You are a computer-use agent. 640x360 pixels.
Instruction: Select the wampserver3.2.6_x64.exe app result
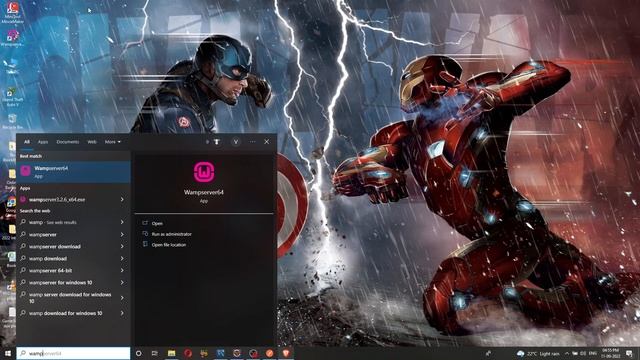pyautogui.click(x=67, y=200)
